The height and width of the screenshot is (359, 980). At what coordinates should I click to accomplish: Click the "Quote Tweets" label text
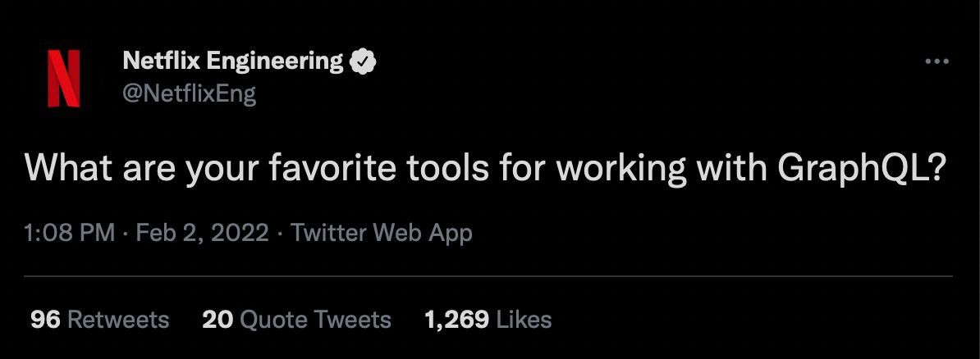point(316,320)
